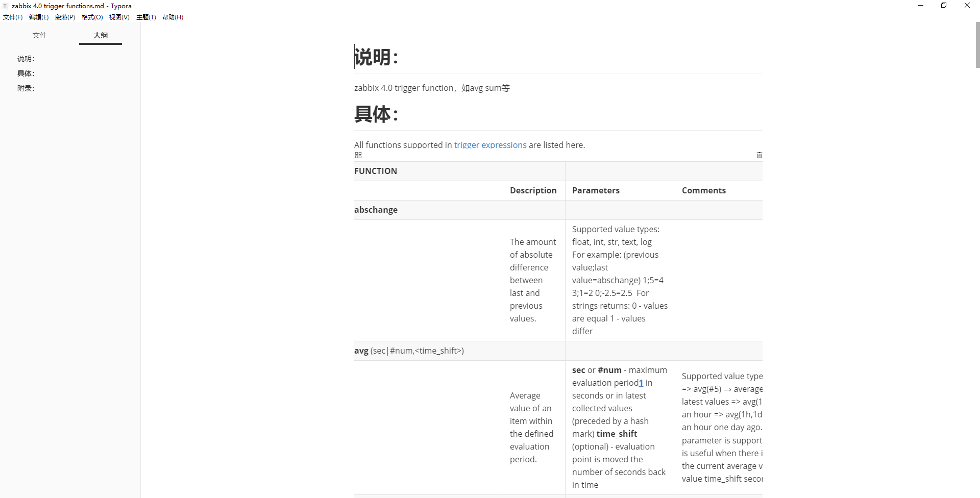Screen dimensions: 980x498
Task: Place cursor in the 具体: heading
Action: (x=376, y=114)
